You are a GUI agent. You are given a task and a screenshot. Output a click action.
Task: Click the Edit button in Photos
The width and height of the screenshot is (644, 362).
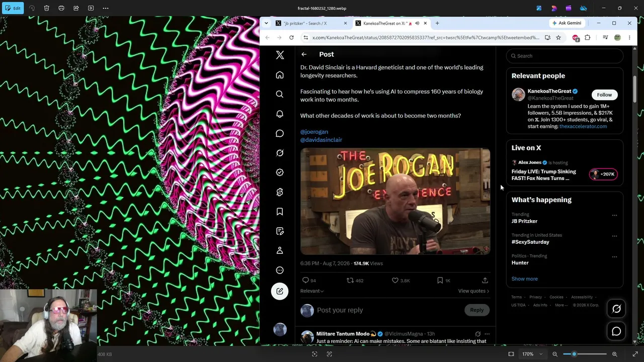13,8
